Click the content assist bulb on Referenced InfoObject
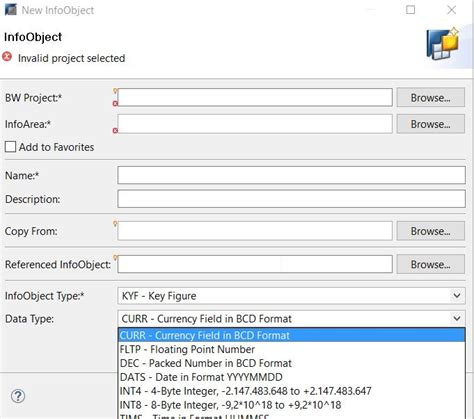 115,258
